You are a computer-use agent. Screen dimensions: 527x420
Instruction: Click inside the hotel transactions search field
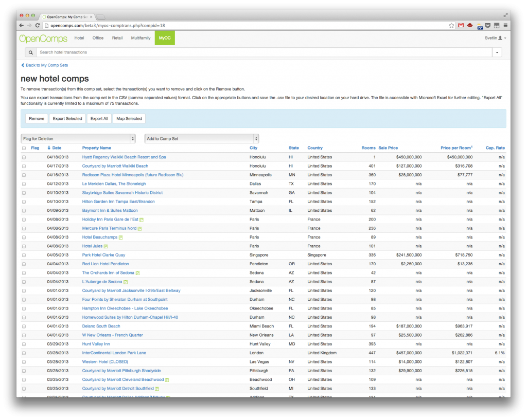coord(154,51)
